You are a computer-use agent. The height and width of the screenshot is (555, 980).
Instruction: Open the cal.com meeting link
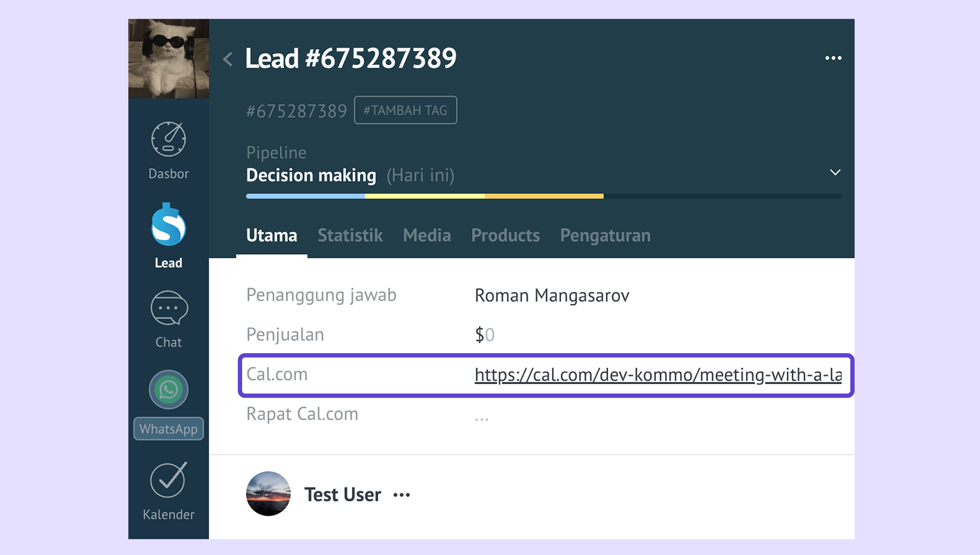(x=658, y=375)
